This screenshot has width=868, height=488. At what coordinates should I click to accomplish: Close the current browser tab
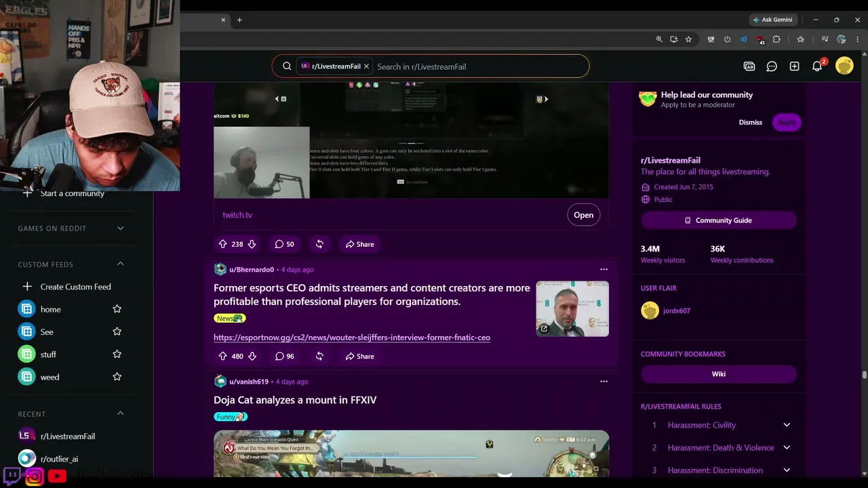pos(223,20)
